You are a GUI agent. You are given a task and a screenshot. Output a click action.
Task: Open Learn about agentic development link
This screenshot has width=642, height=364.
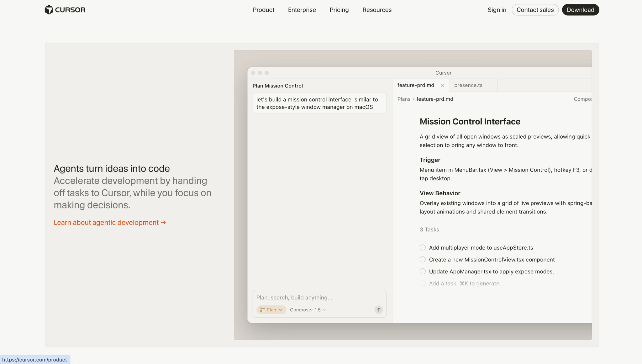(x=110, y=223)
